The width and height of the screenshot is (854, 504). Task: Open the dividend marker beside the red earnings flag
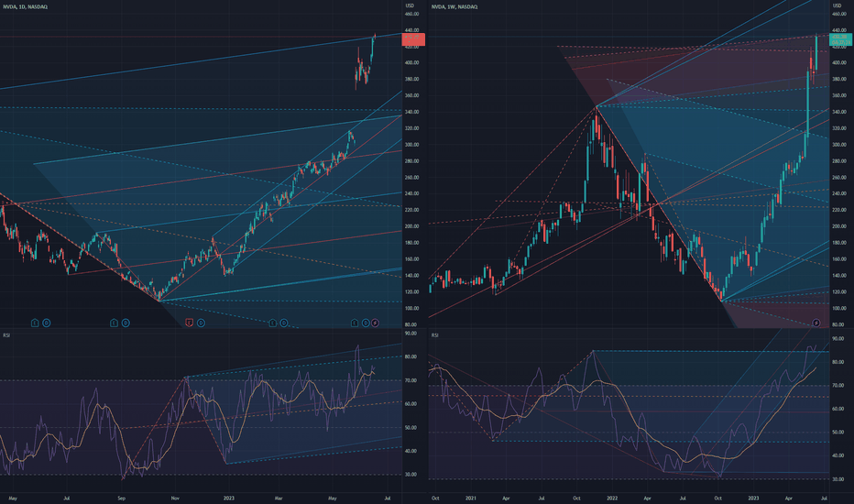click(x=201, y=323)
